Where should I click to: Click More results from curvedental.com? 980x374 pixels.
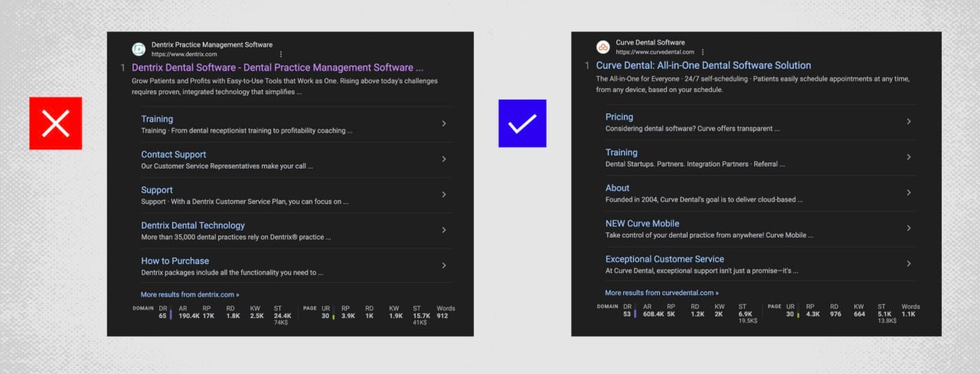(x=661, y=293)
